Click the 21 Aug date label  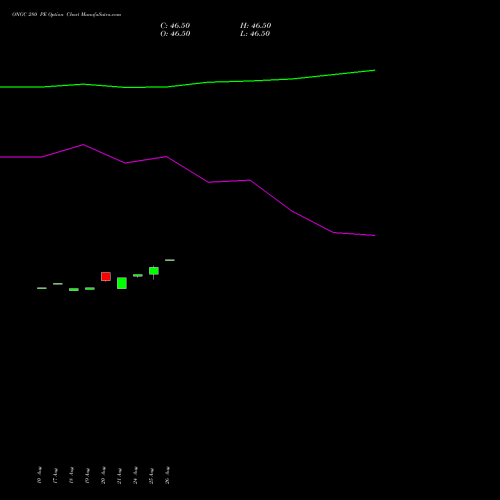tap(119, 475)
